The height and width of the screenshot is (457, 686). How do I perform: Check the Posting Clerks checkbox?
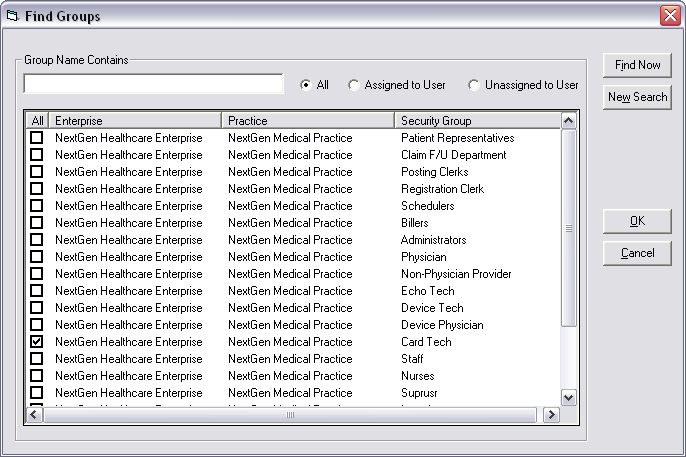pos(37,172)
